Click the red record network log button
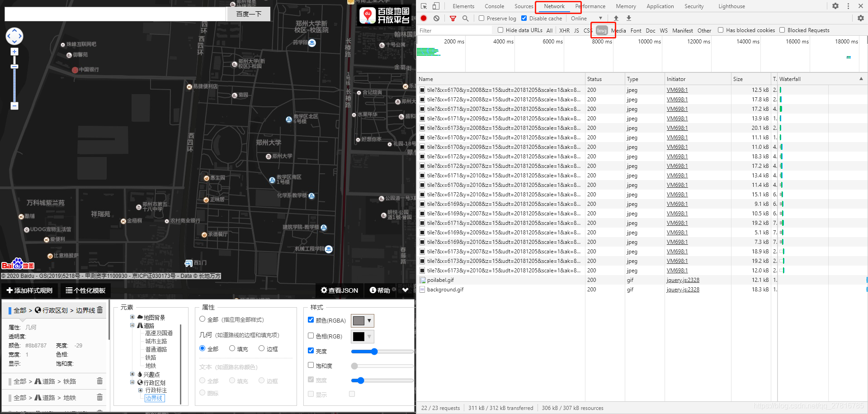This screenshot has width=868, height=414. [x=424, y=19]
